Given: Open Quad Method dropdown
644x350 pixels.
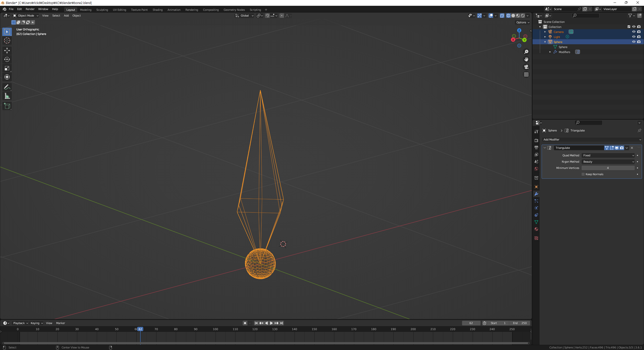Looking at the screenshot, I should click(608, 155).
